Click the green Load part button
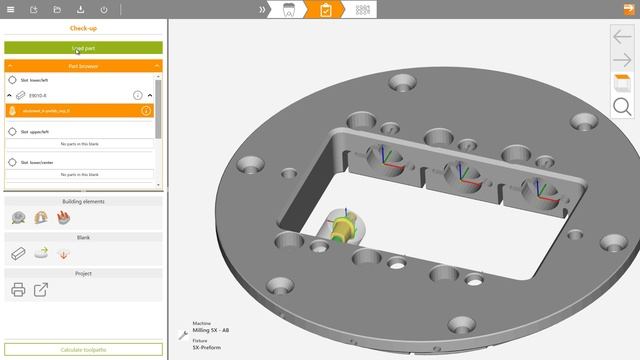The image size is (640, 360). coord(83,48)
